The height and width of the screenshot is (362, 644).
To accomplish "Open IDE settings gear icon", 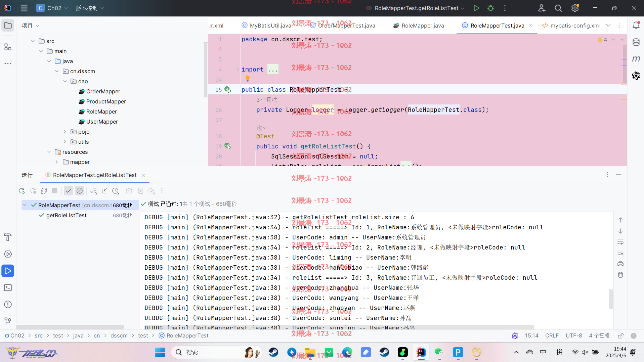I will (x=575, y=8).
